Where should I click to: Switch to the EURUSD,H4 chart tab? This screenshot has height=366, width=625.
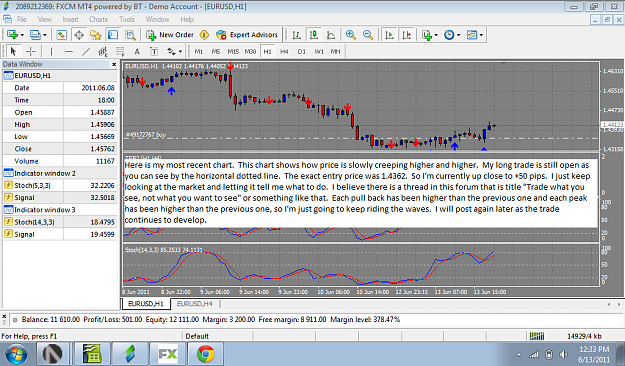(x=195, y=304)
